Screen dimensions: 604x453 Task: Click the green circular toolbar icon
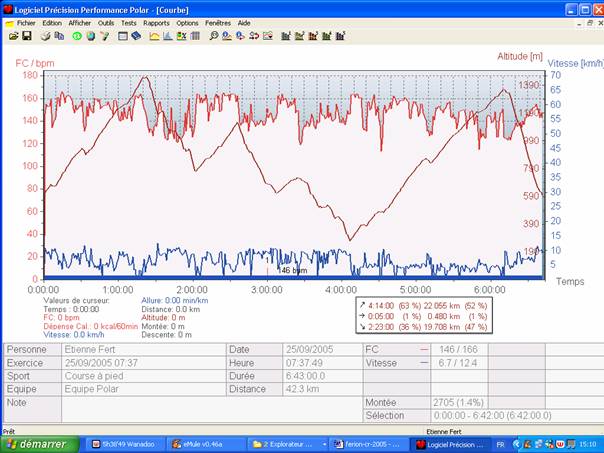pos(77,36)
